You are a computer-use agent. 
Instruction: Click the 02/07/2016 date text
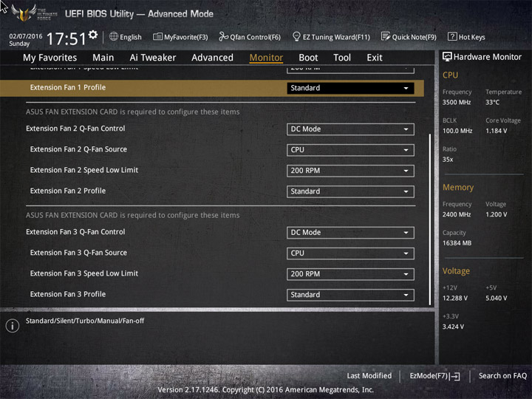[25, 36]
